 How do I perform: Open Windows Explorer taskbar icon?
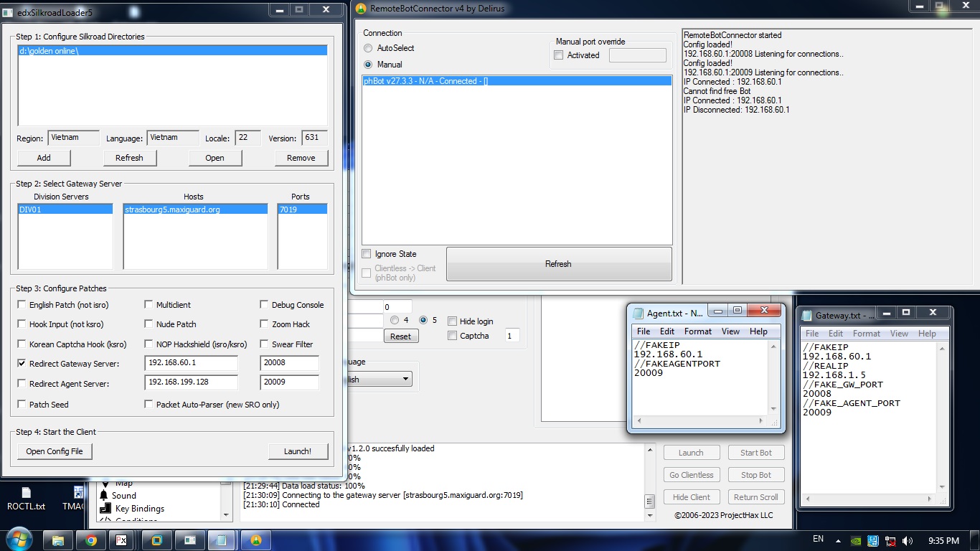click(x=59, y=540)
